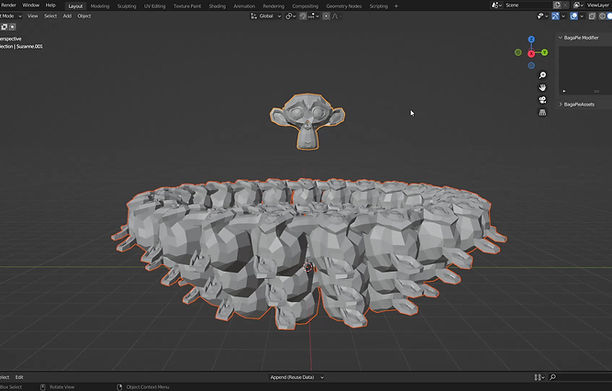Click the green Y axis gizmo handle
This screenshot has width=612, height=391.
click(544, 52)
